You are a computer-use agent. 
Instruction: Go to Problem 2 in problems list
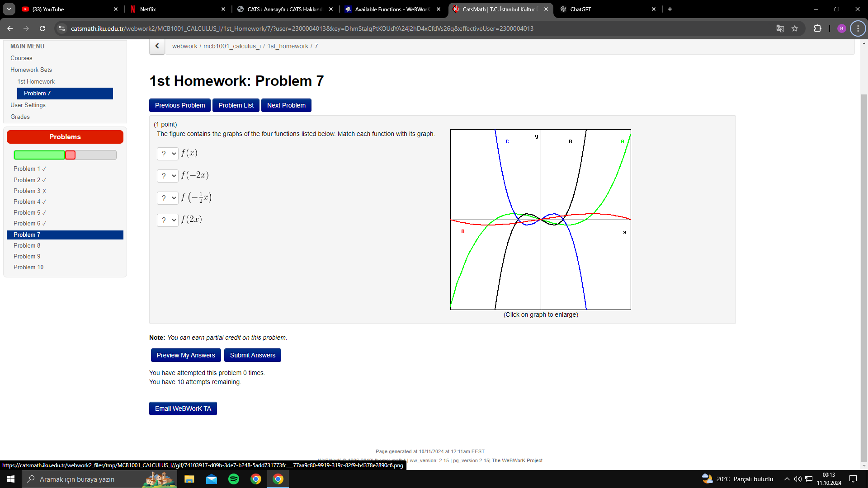tap(30, 180)
